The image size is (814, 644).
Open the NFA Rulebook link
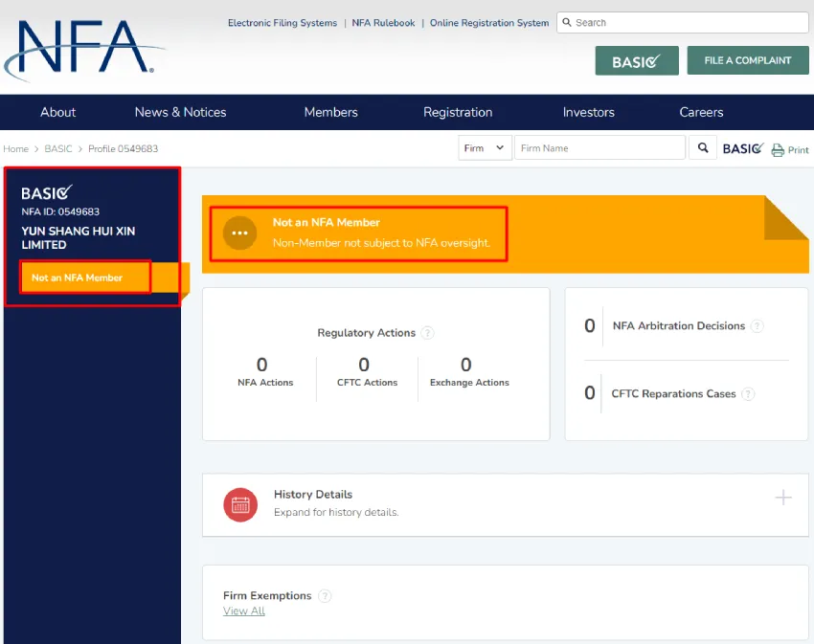383,23
